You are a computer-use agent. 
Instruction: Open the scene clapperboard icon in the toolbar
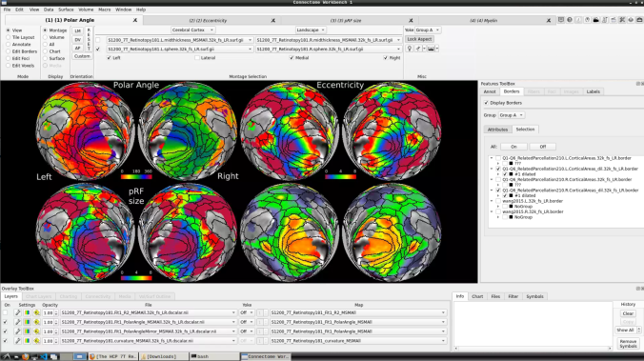coord(596,20)
